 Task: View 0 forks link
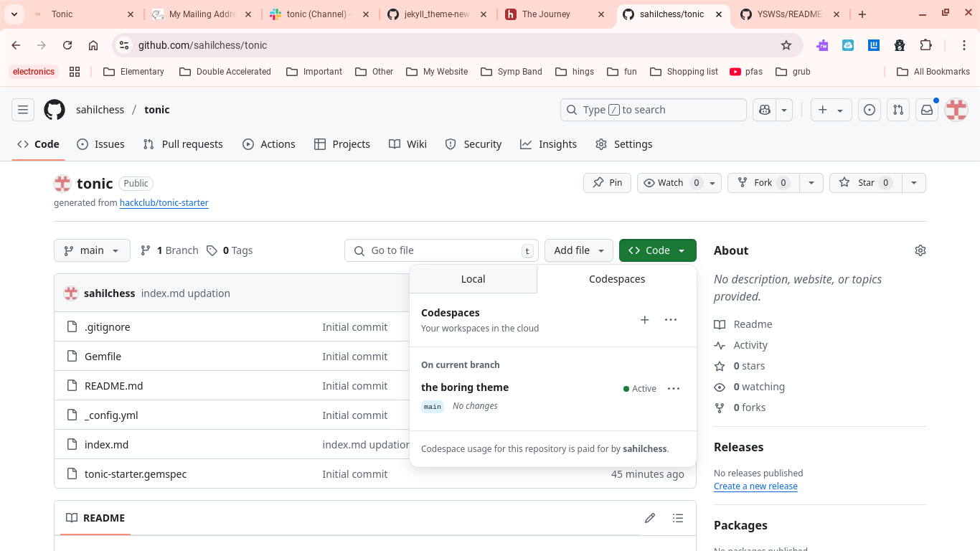[x=740, y=408]
